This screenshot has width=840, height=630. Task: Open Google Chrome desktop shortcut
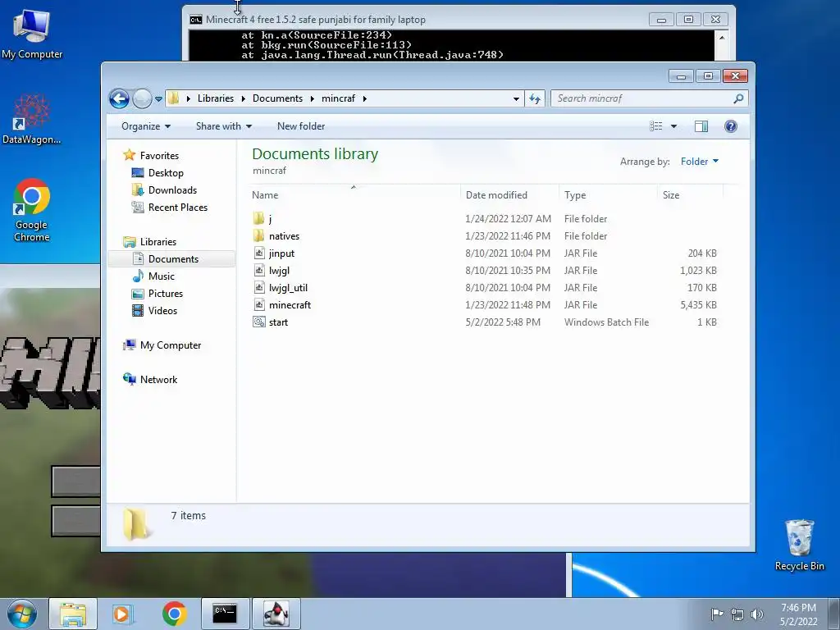(32, 210)
